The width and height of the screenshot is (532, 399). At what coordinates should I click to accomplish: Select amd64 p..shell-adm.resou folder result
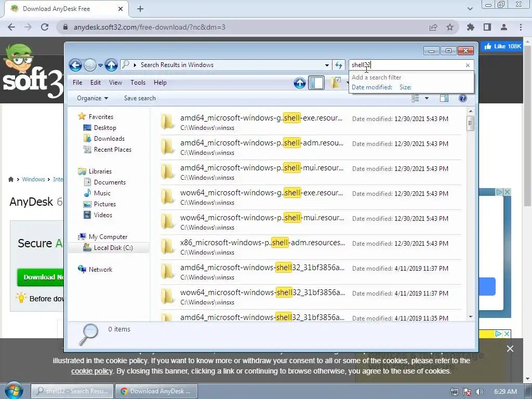click(310, 147)
